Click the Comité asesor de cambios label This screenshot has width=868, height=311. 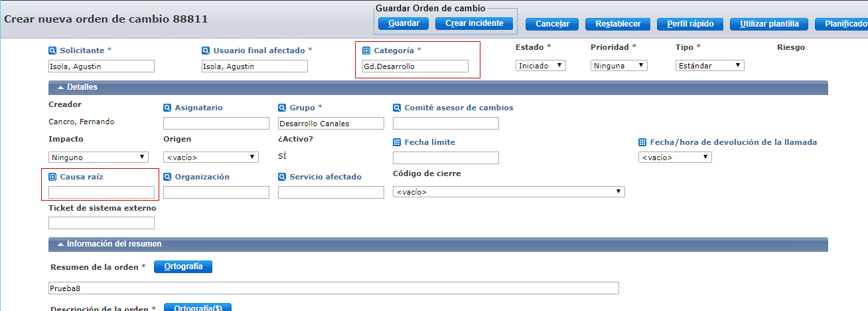point(459,108)
